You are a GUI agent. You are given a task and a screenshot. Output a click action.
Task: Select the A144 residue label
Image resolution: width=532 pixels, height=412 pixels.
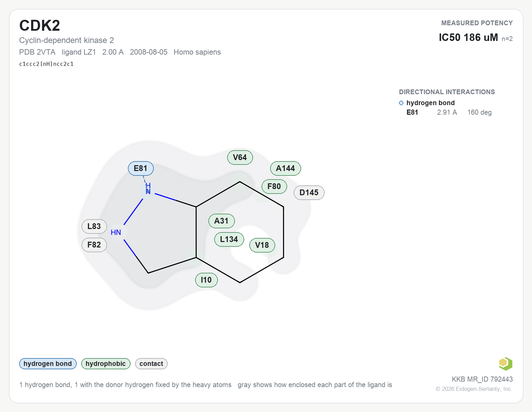pyautogui.click(x=285, y=168)
